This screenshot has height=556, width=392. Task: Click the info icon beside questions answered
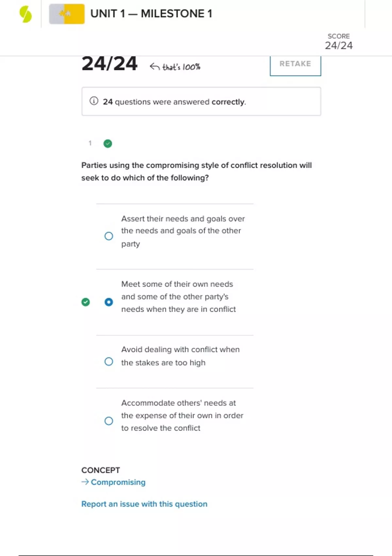click(x=94, y=101)
